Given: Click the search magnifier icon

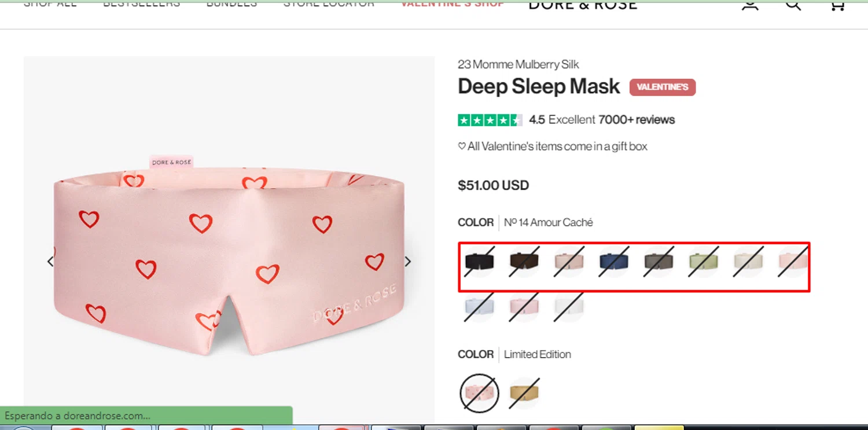Looking at the screenshot, I should click(x=793, y=5).
